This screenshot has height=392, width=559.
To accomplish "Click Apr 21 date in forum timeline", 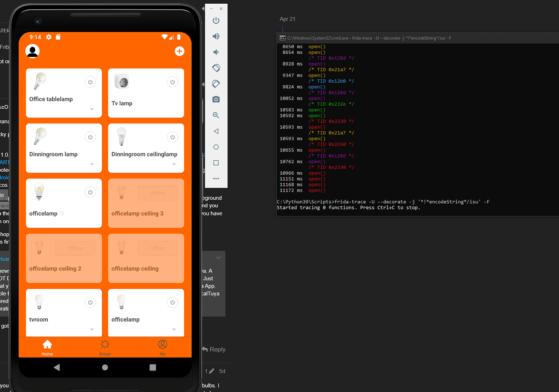I will 288,19.
